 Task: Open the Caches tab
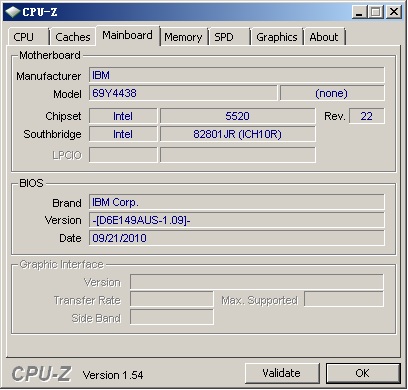[x=73, y=37]
